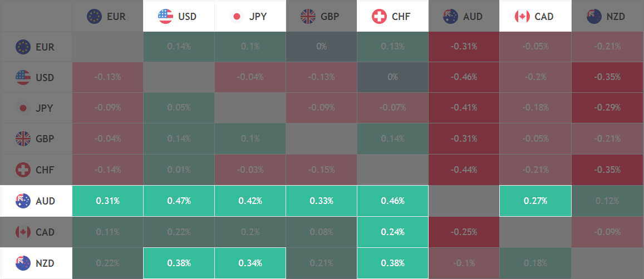Click the AUD flag icon in row labels
The height and width of the screenshot is (279, 644).
(23, 201)
